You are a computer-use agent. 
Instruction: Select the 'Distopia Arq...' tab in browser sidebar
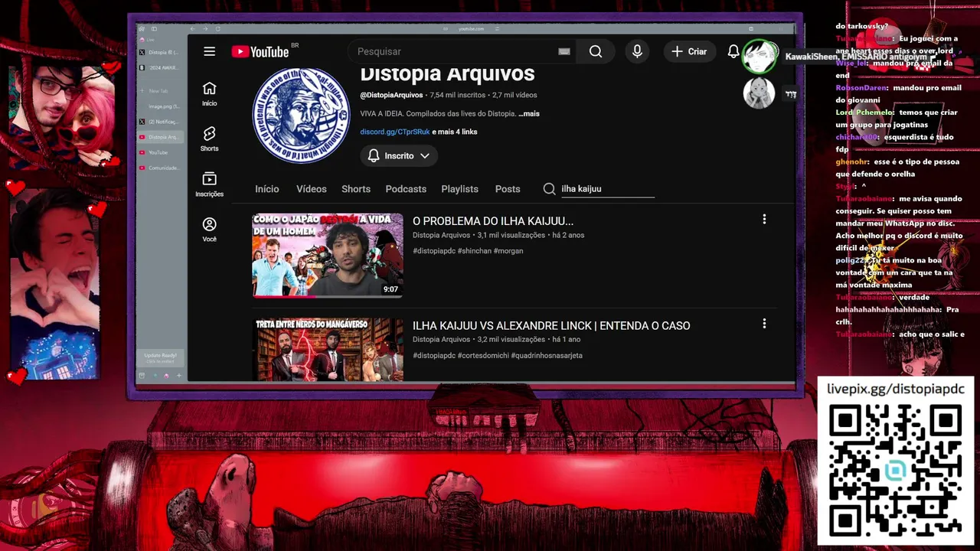[x=159, y=137]
